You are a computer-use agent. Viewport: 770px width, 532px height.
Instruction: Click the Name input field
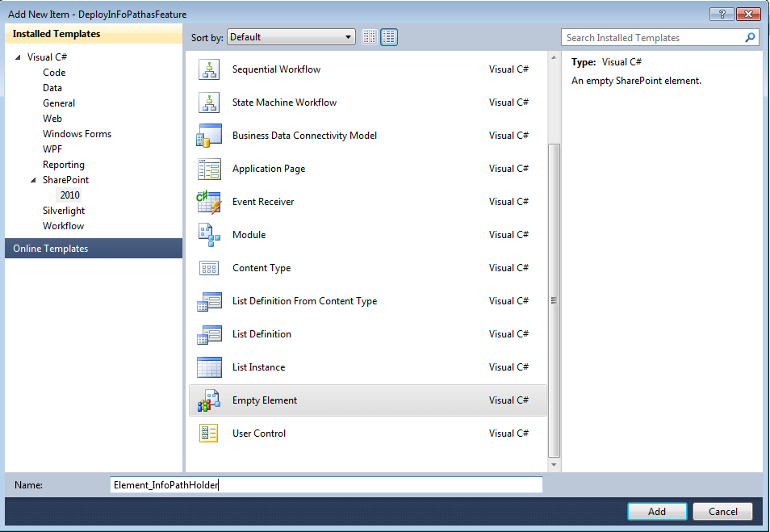[x=327, y=485]
